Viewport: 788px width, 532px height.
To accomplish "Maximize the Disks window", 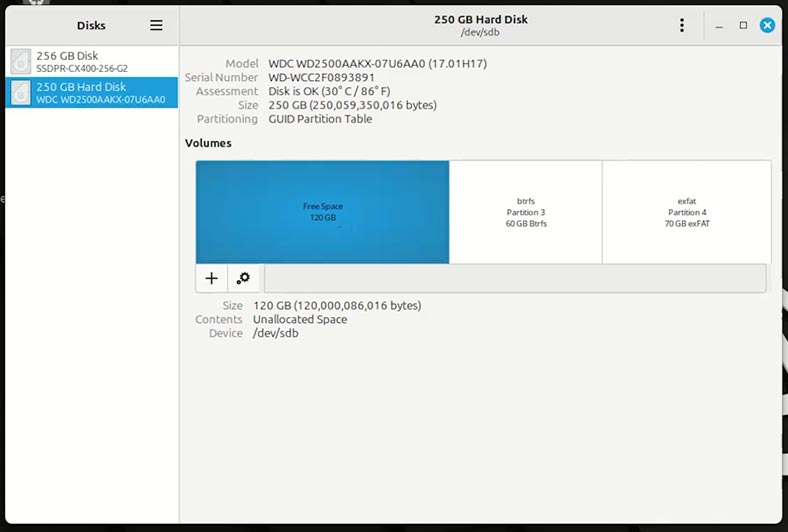I will click(x=743, y=25).
